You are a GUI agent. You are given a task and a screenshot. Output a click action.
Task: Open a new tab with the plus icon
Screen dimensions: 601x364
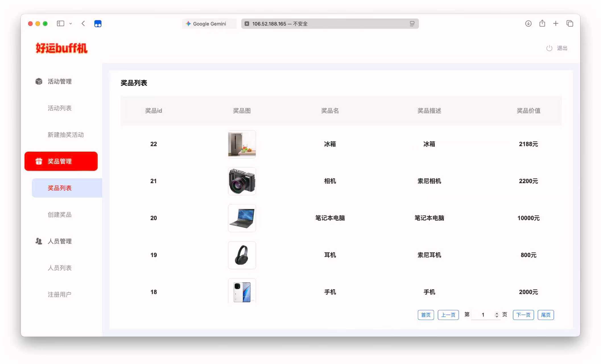(555, 24)
